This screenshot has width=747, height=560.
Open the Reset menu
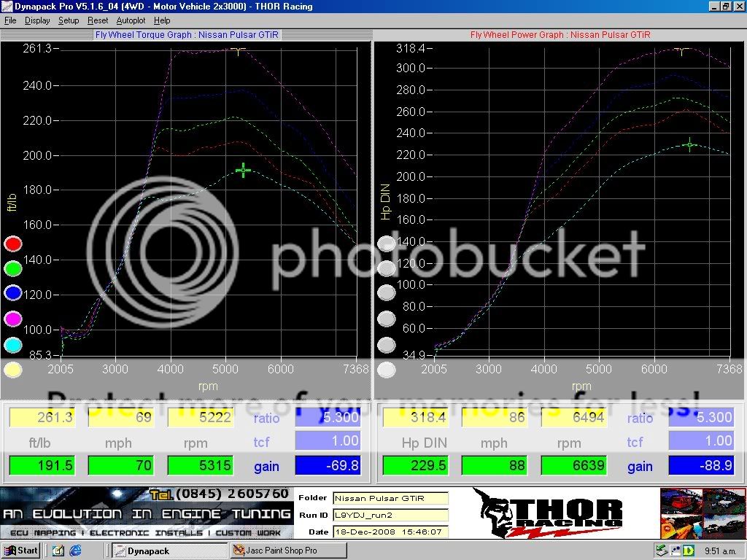click(98, 20)
